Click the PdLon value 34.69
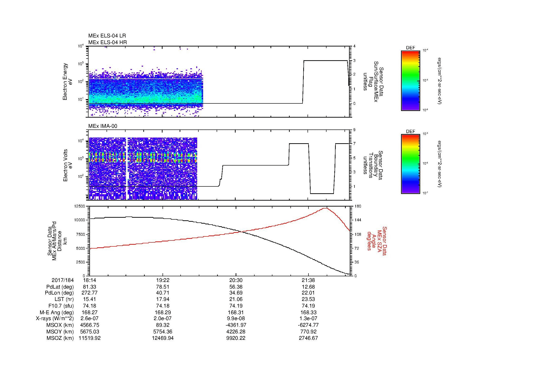The width and height of the screenshot is (555, 392). coord(236,293)
